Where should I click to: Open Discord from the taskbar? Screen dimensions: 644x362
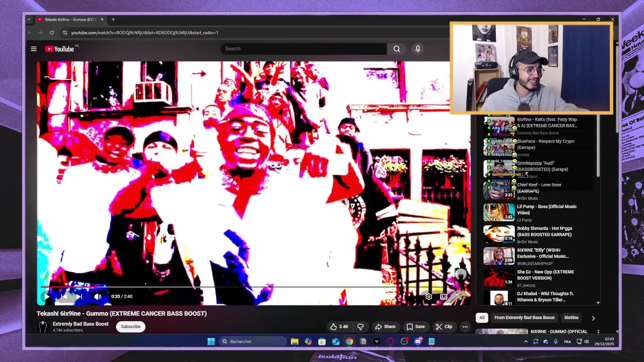[x=418, y=342]
